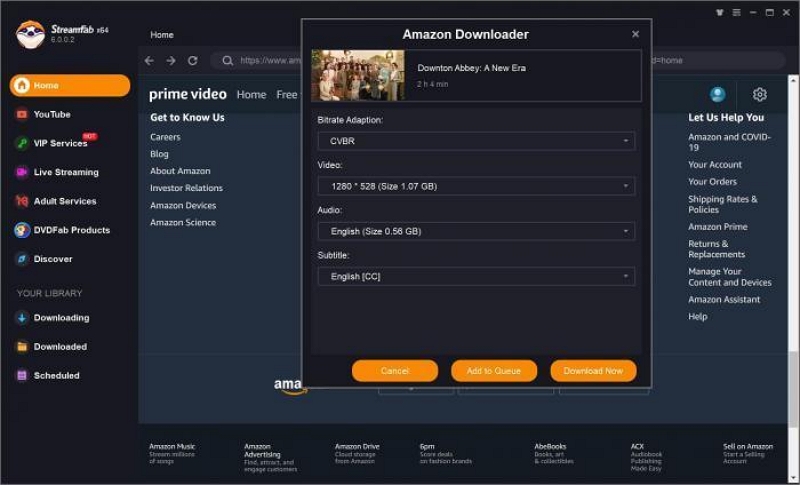Image resolution: width=800 pixels, height=485 pixels.
Task: Open the Scheduled library list
Action: [56, 375]
